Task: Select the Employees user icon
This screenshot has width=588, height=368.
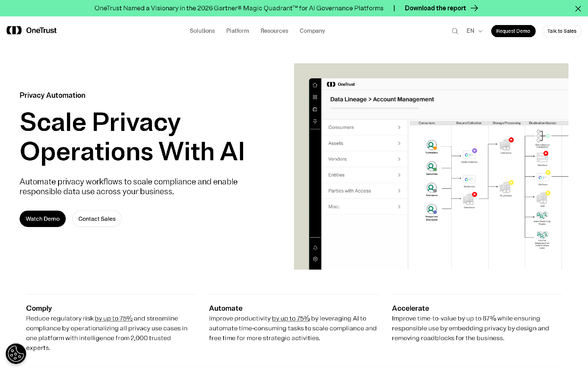Action: (432, 188)
